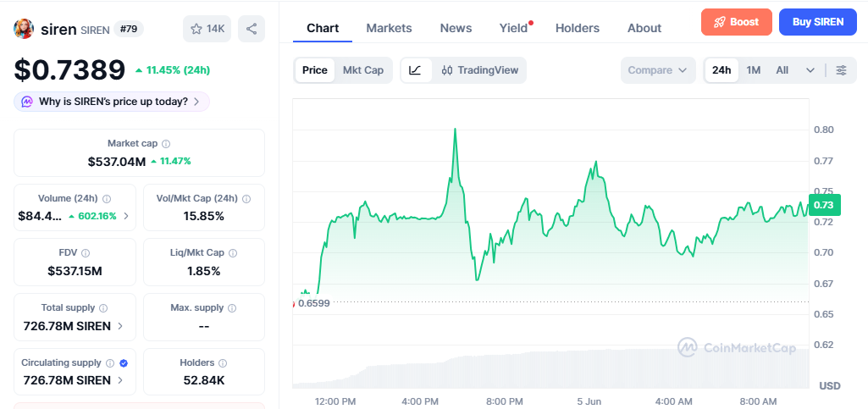
Task: Open 'Why is SIREN's price up today?'
Action: tap(112, 102)
